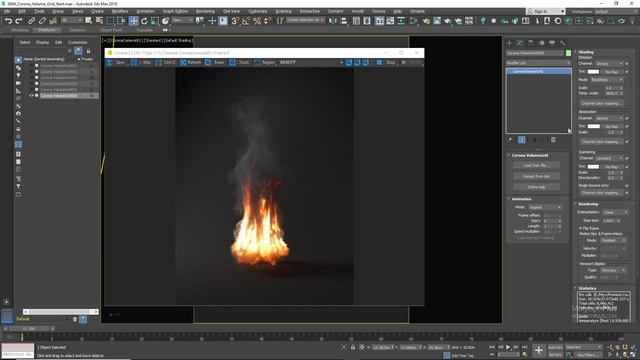Open the Modifiers menu
Image resolution: width=640 pixels, height=360 pixels.
pos(120,11)
